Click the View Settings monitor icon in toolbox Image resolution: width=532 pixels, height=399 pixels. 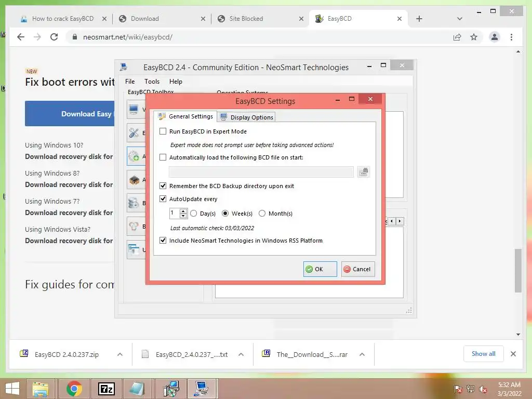click(x=134, y=109)
